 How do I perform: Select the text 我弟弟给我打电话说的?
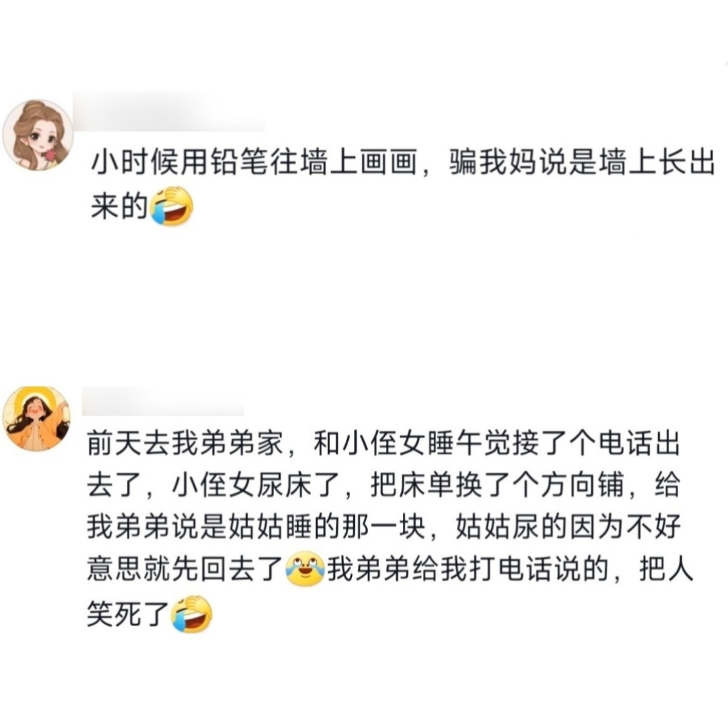(x=468, y=570)
